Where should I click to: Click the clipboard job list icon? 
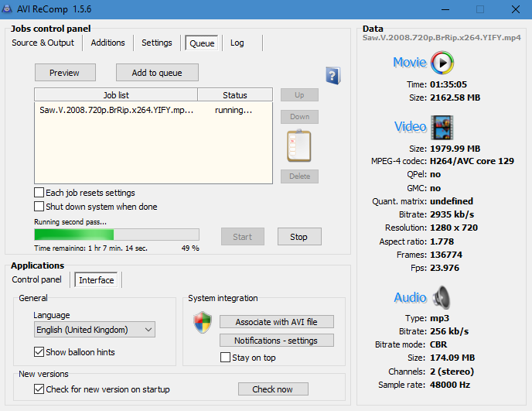299,146
